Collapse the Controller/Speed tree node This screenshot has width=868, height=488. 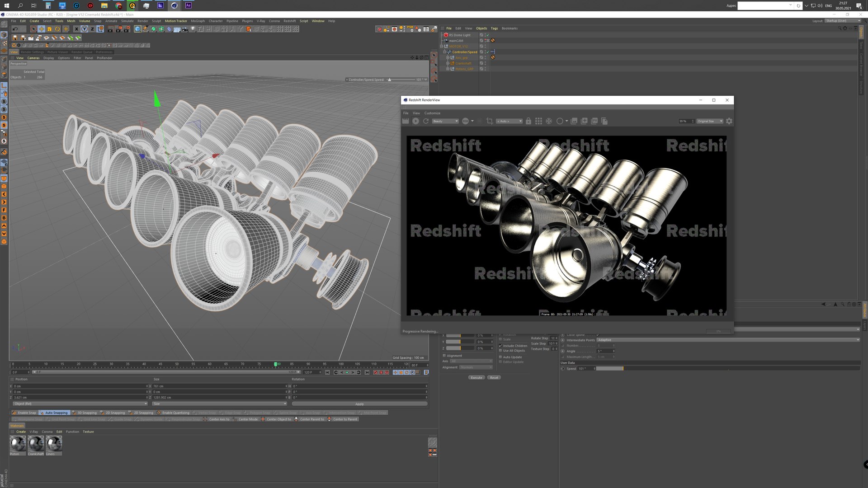tap(444, 52)
